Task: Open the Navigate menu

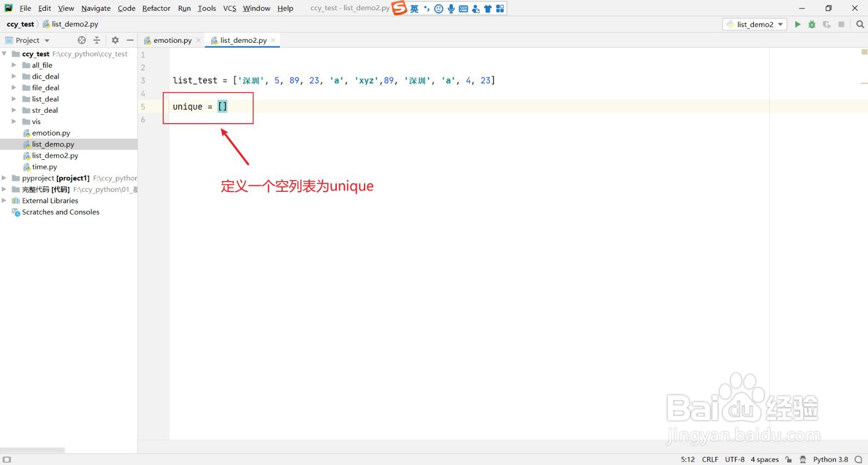Action: pos(96,8)
